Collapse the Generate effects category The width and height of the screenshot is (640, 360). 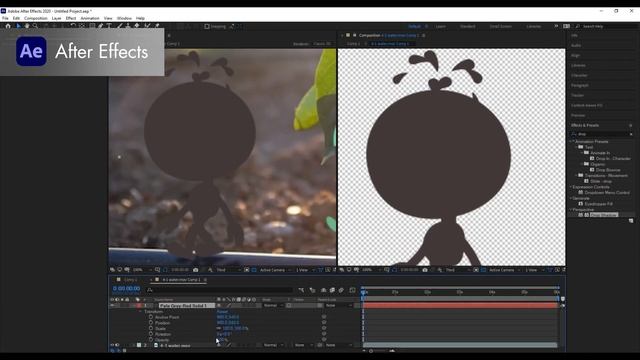571,198
